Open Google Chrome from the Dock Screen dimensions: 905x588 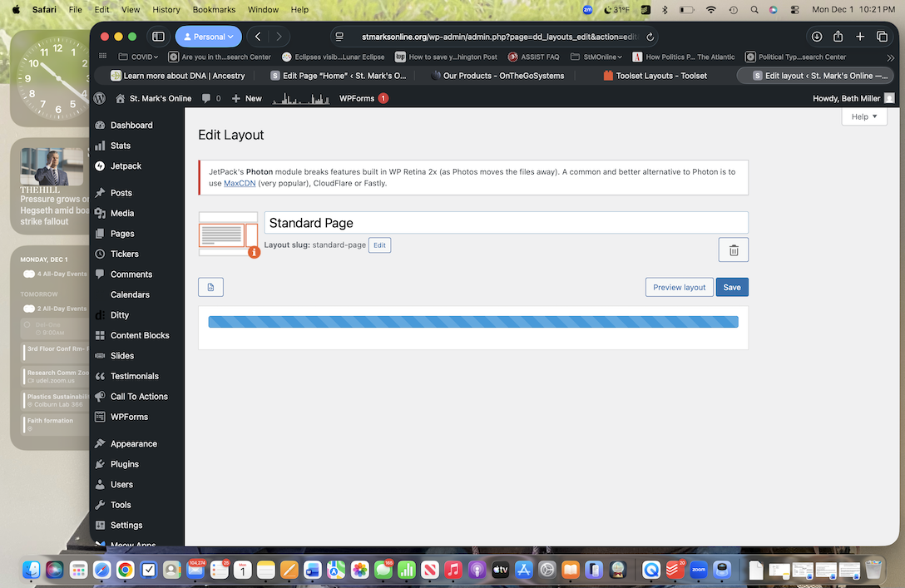(126, 570)
